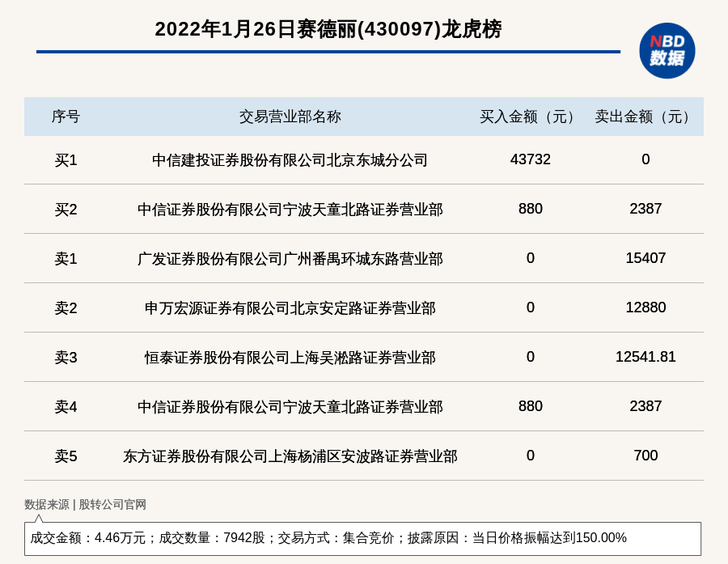Click the 买入金额（元） column header
Screen dimensions: 728x564
530,117
